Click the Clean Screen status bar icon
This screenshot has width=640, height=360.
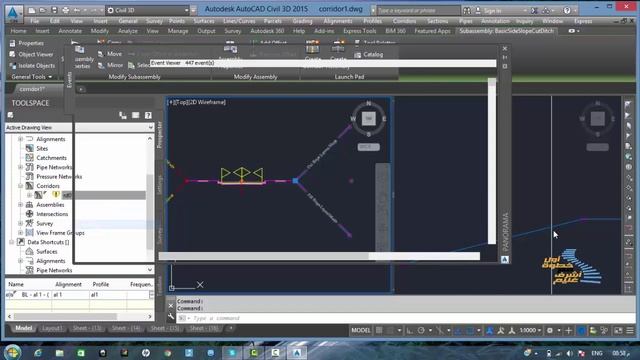coord(618,330)
